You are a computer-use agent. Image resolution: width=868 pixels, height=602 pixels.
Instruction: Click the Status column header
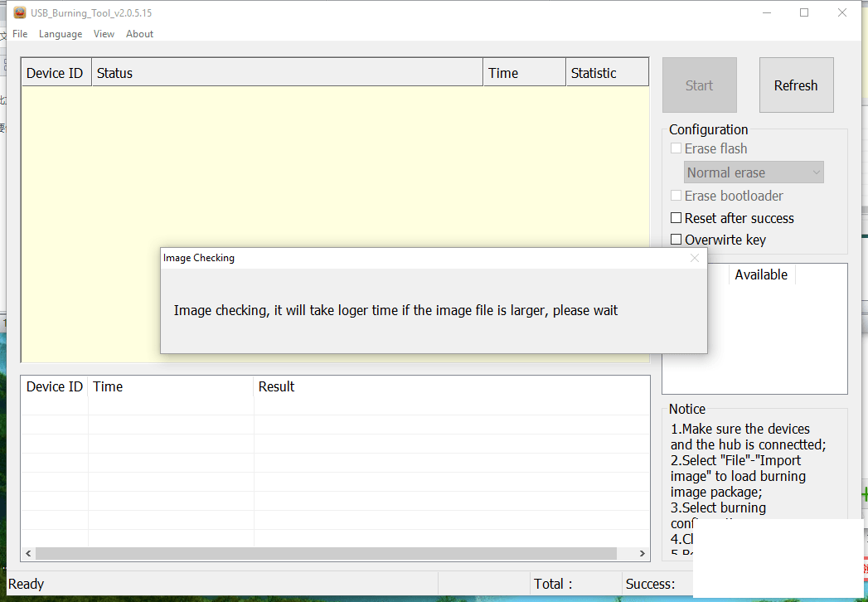coord(288,73)
